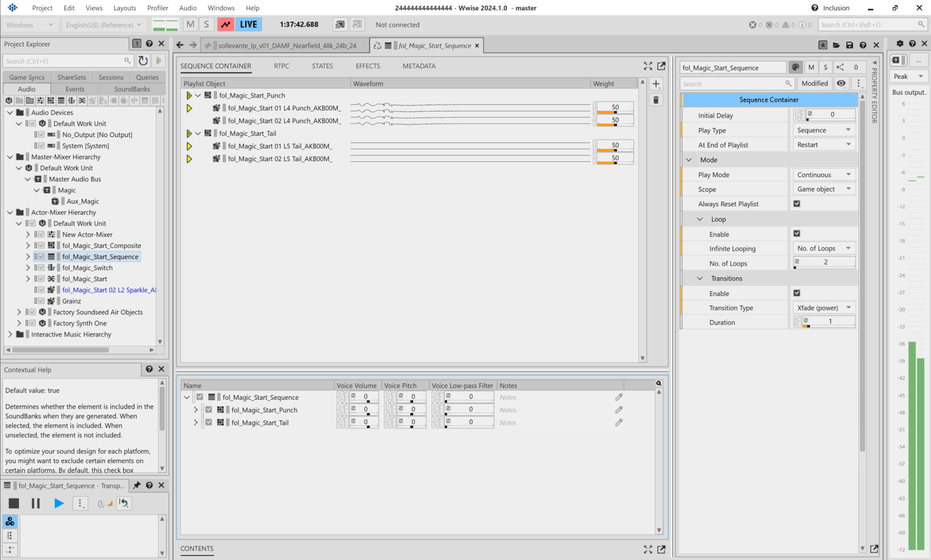Pause playback in the transport panel
The width and height of the screenshot is (931, 560).
35,503
